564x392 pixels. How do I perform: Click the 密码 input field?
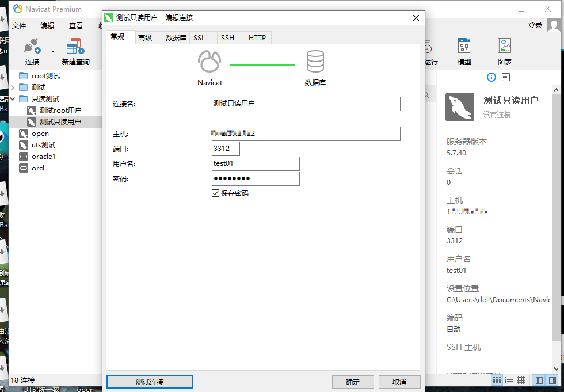(256, 179)
